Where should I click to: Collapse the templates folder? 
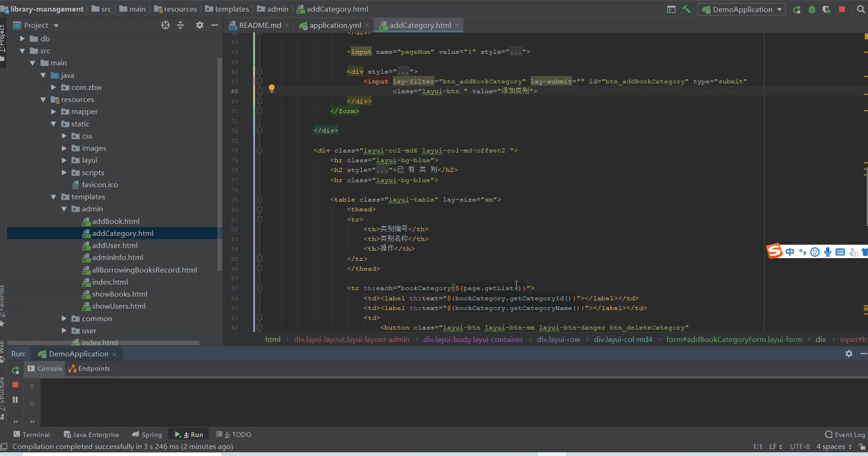tap(53, 197)
